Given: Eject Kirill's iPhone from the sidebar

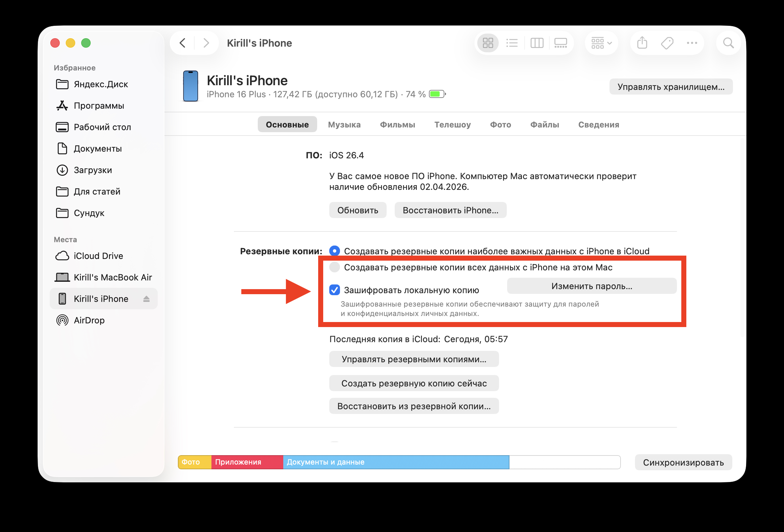Looking at the screenshot, I should click(146, 298).
